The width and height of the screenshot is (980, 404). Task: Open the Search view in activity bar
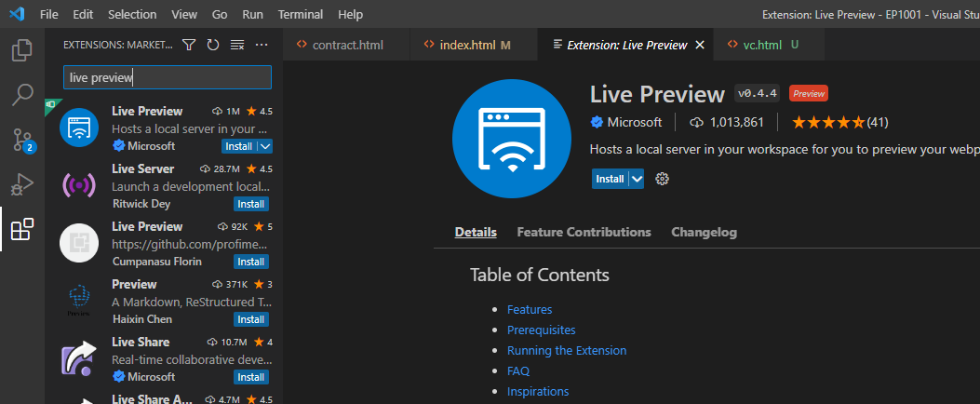[22, 94]
